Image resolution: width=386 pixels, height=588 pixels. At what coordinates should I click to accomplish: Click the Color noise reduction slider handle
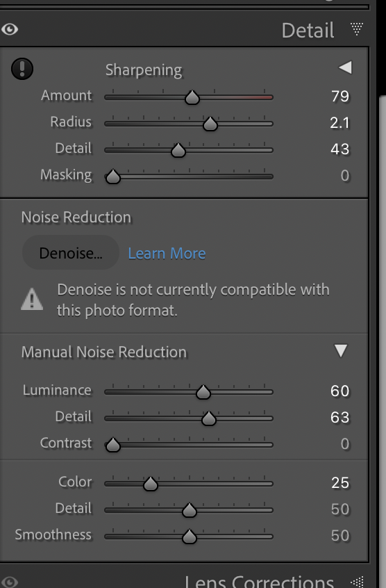coord(151,484)
